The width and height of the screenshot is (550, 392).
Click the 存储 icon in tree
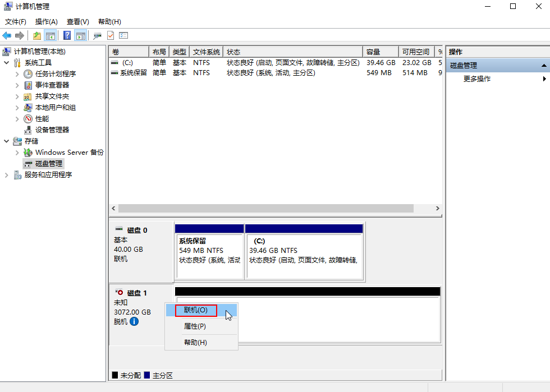(x=17, y=141)
